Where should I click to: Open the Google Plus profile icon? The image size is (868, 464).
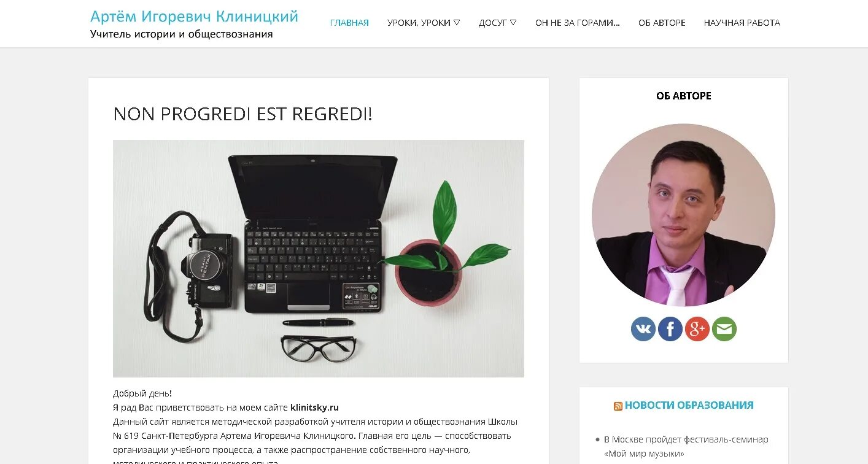click(x=697, y=329)
